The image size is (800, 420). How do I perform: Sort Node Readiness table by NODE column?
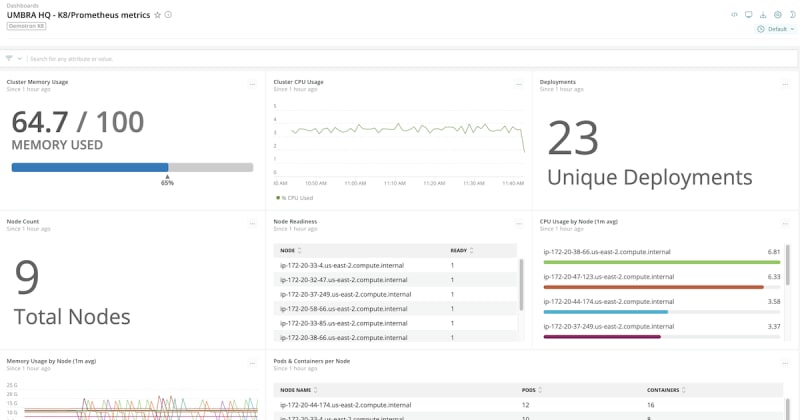pos(291,249)
